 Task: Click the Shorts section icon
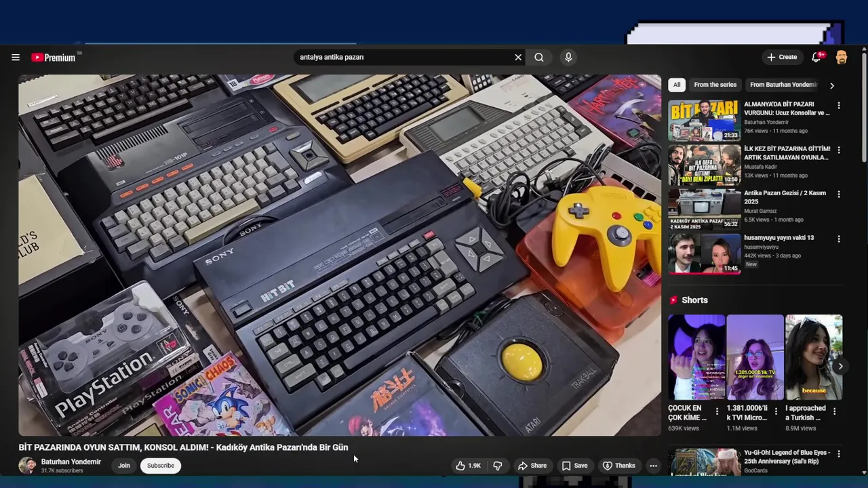tap(673, 300)
